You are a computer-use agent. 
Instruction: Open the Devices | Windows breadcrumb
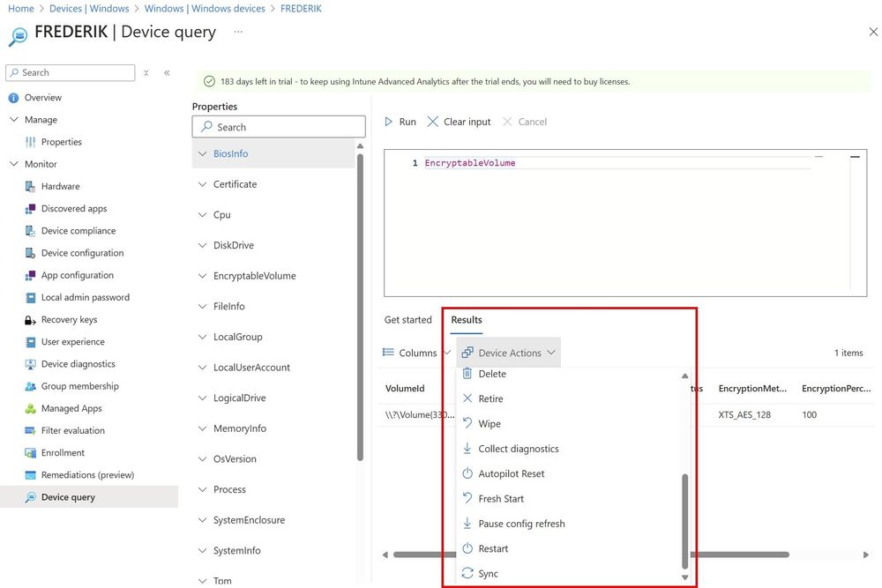[89, 9]
